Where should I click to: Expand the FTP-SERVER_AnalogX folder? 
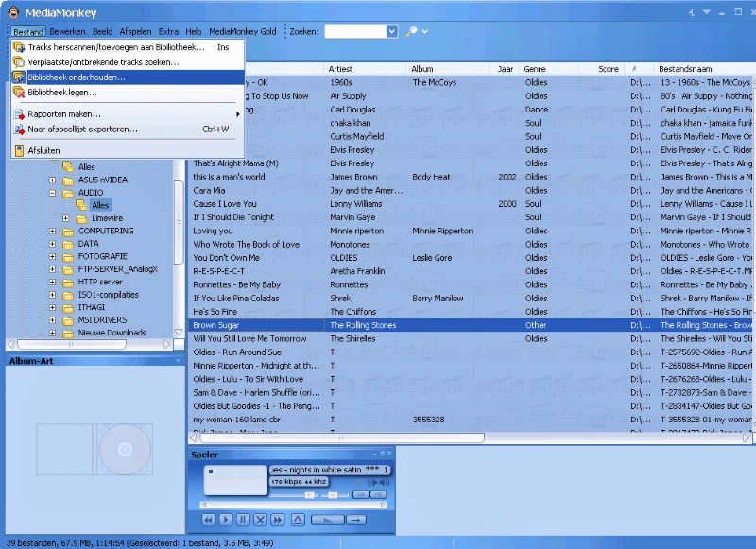53,269
